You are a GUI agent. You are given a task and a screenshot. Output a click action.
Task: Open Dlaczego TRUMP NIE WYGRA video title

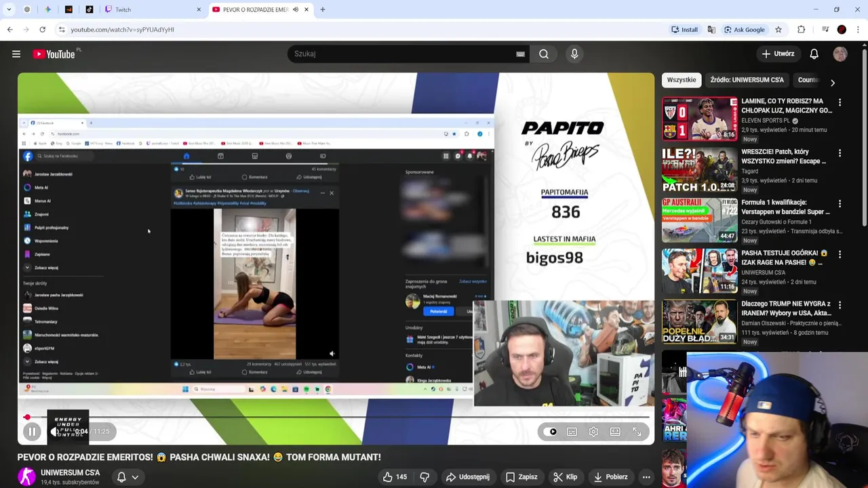786,308
